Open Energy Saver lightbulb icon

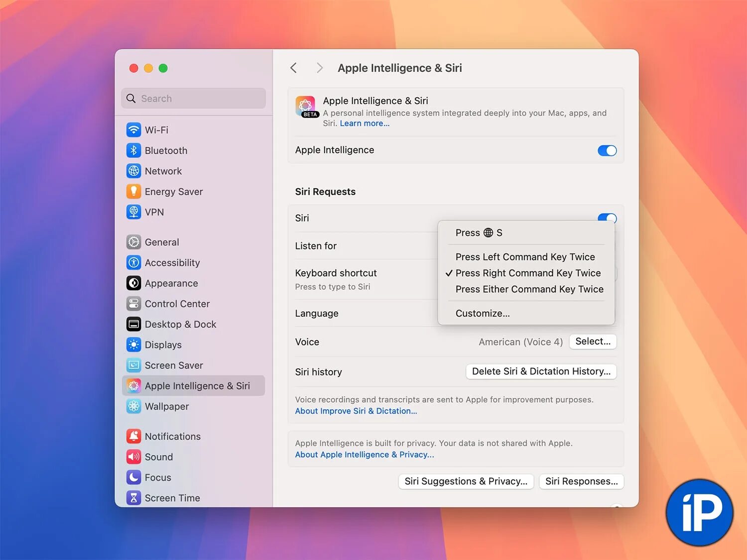(x=133, y=191)
